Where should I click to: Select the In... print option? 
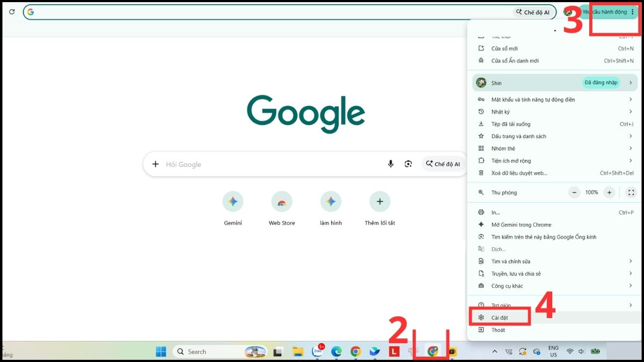555,212
